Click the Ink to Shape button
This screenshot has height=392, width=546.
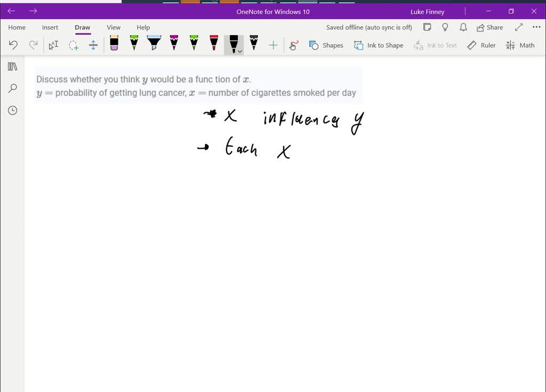point(379,45)
